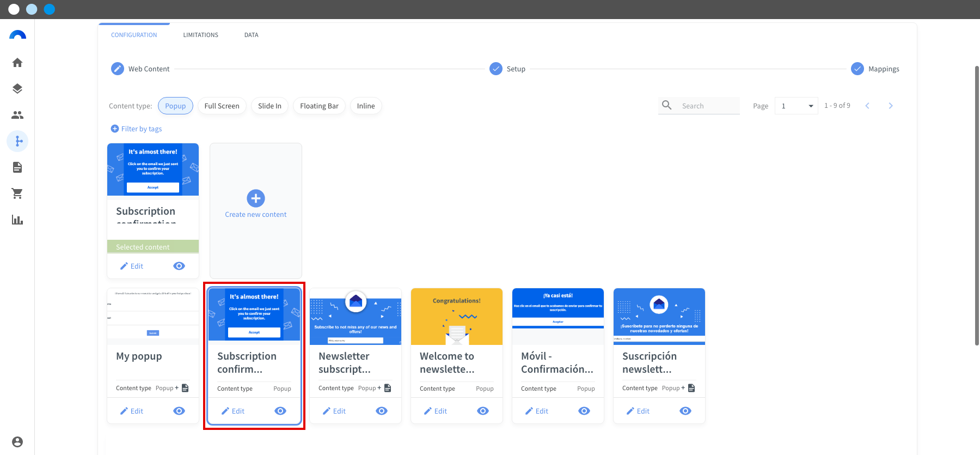Edit the Newsletter subscript... card

tap(334, 411)
